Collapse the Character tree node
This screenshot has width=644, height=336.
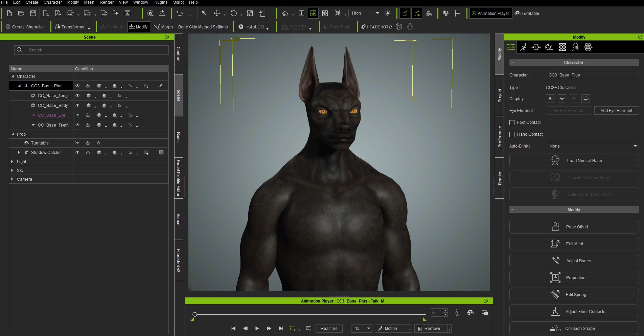pyautogui.click(x=13, y=76)
